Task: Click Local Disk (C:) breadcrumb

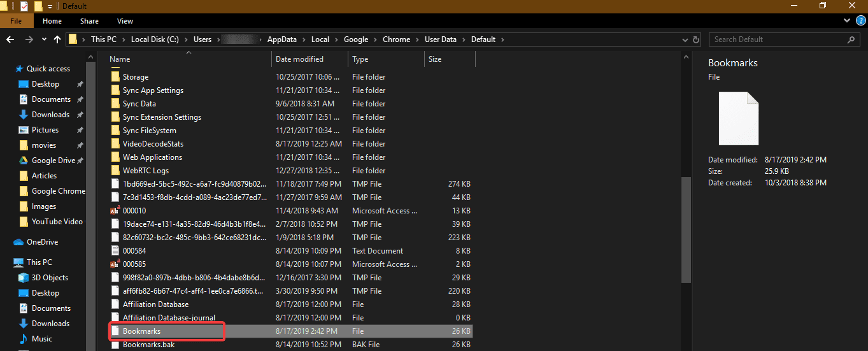Action: click(x=155, y=39)
